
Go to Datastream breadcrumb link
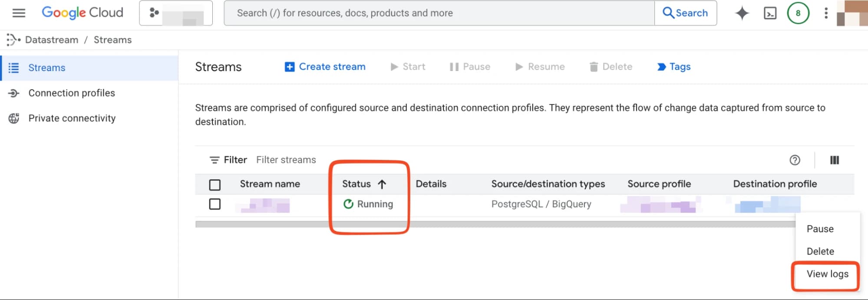click(x=52, y=40)
